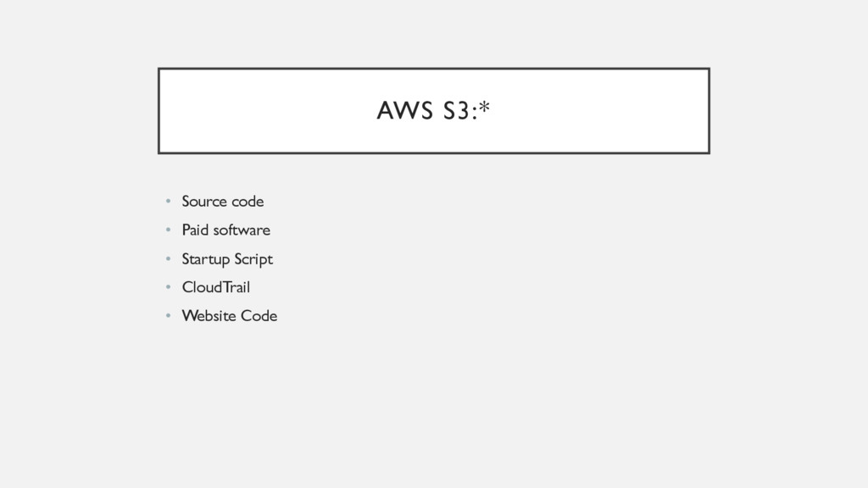Screen dimensions: 868x488
Task: Click the word 'Script' in third bullet
Action: pyautogui.click(x=253, y=259)
